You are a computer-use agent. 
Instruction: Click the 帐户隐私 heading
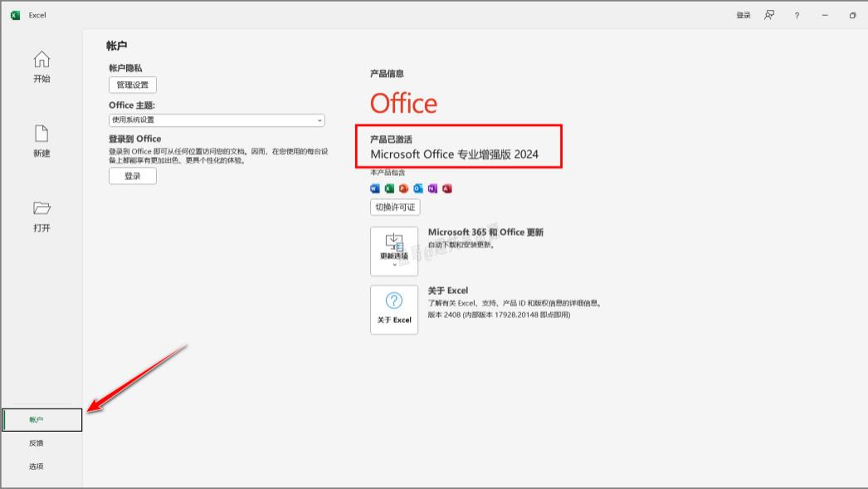125,68
